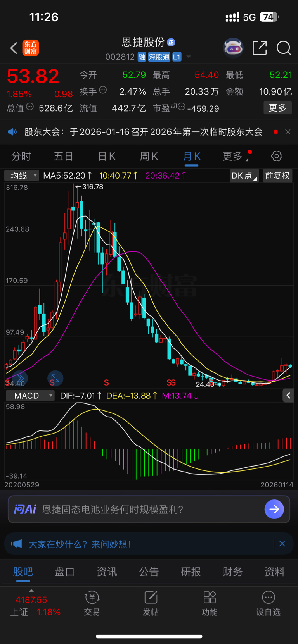Submit the AI question arrow button
Viewport: 298px width, 644px height.
[x=274, y=509]
